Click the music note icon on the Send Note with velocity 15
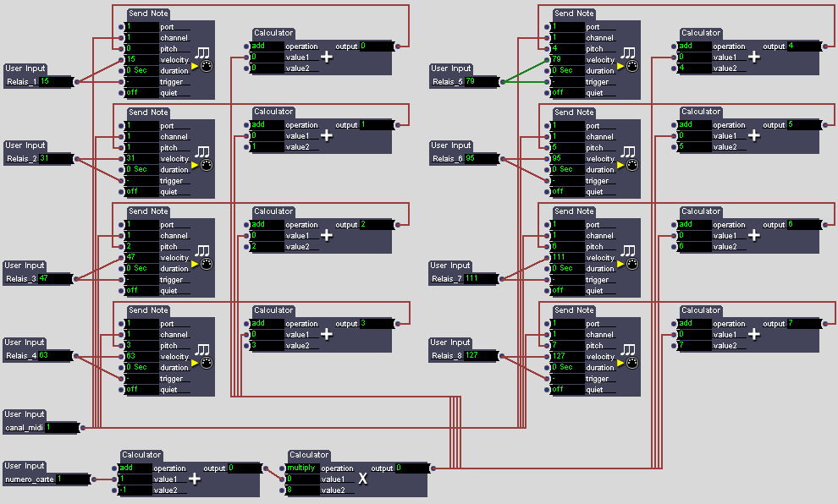Image resolution: width=838 pixels, height=504 pixels. pyautogui.click(x=202, y=52)
